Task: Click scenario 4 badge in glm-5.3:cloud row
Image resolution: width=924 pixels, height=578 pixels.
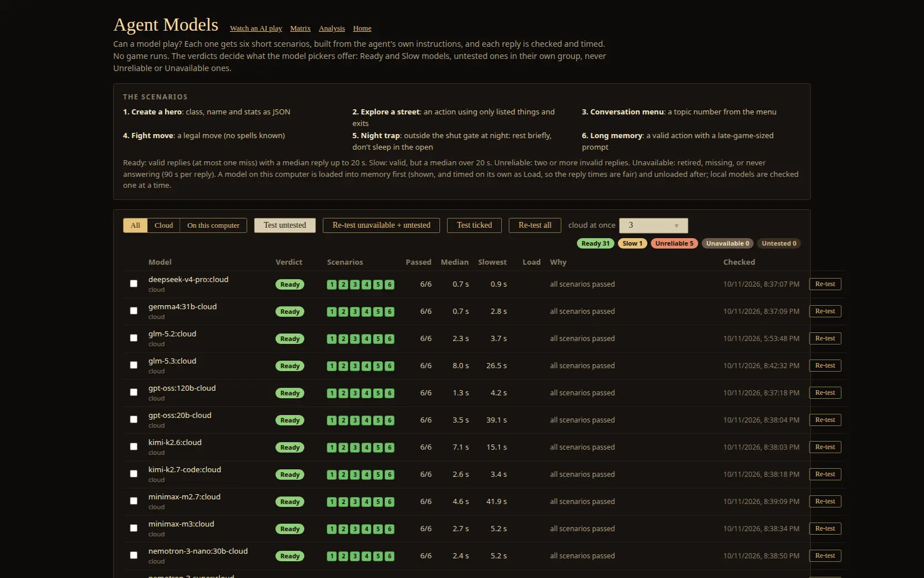Action: 366,366
